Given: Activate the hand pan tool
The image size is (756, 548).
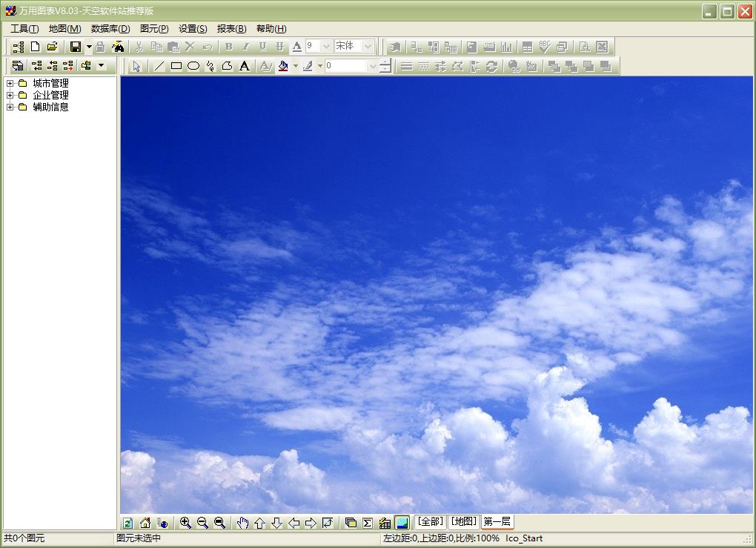Looking at the screenshot, I should click(x=242, y=523).
